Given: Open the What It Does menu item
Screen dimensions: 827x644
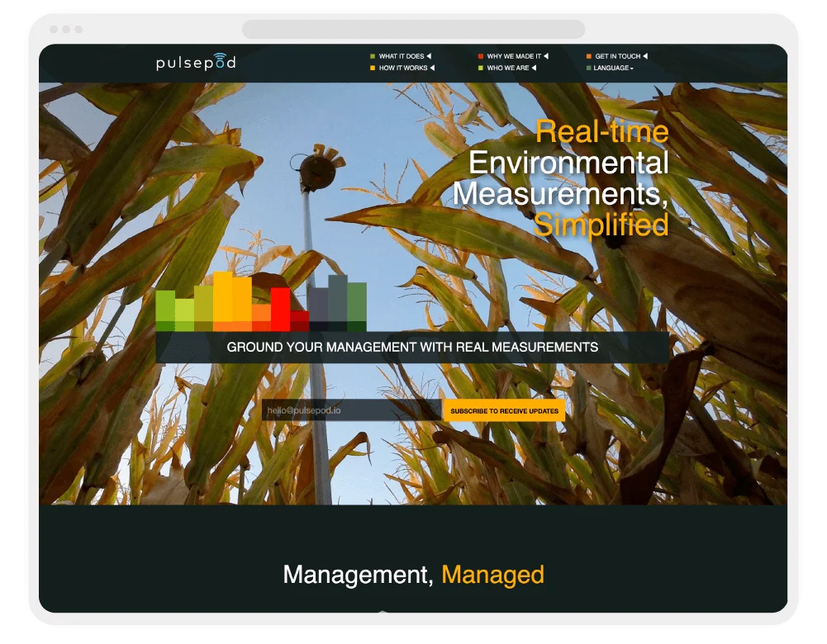Looking at the screenshot, I should 402,56.
